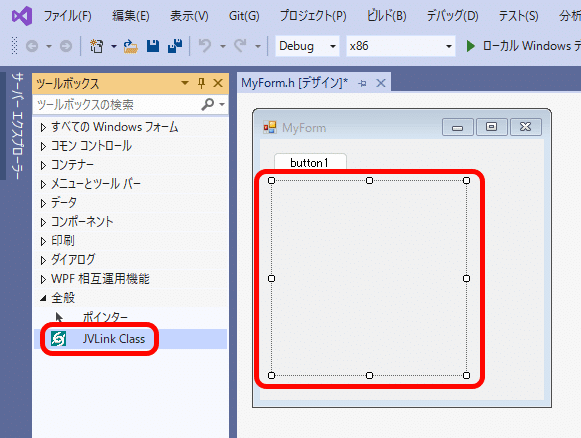Click the MyForm title bar form icon

(x=270, y=127)
